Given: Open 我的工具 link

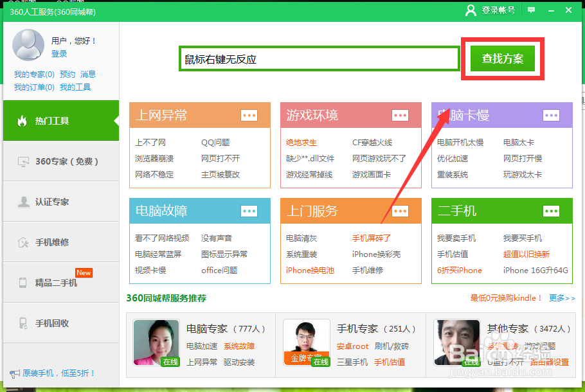Looking at the screenshot, I should coord(75,87).
